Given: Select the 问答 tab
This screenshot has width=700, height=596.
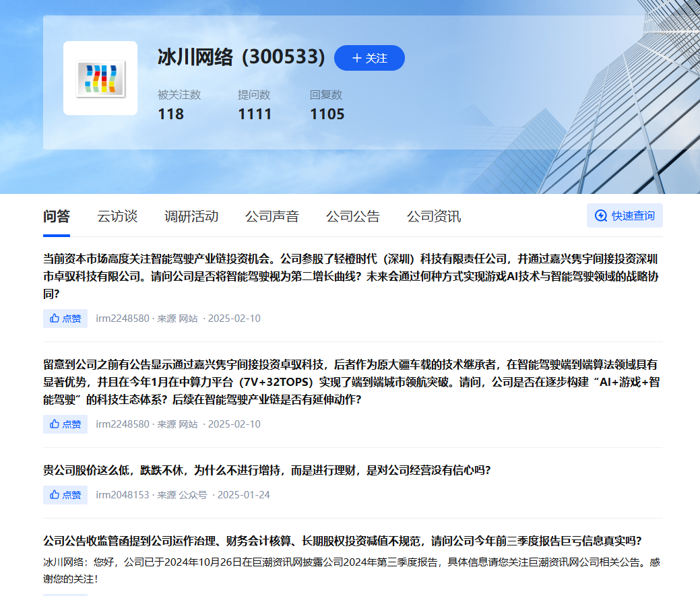Looking at the screenshot, I should [x=57, y=216].
